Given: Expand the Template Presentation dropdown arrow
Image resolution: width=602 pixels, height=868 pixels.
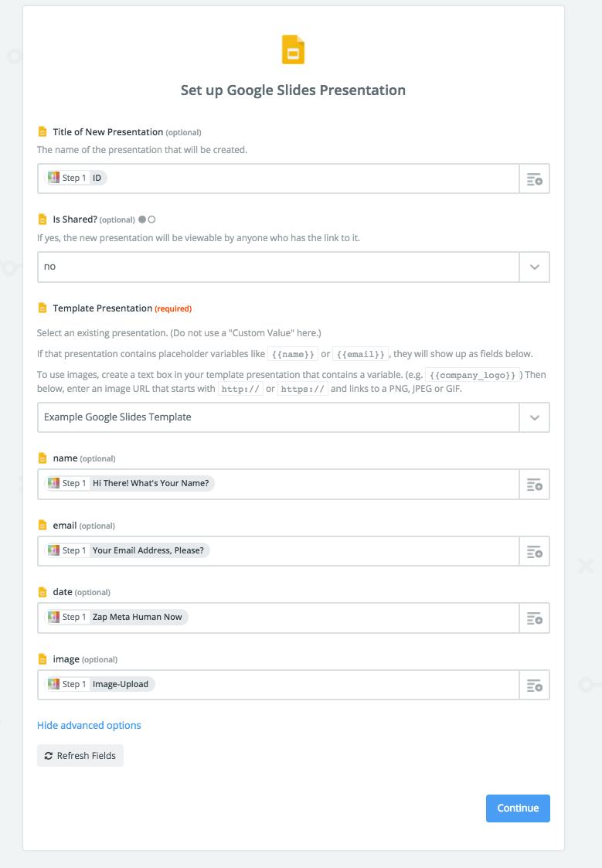Looking at the screenshot, I should point(535,417).
